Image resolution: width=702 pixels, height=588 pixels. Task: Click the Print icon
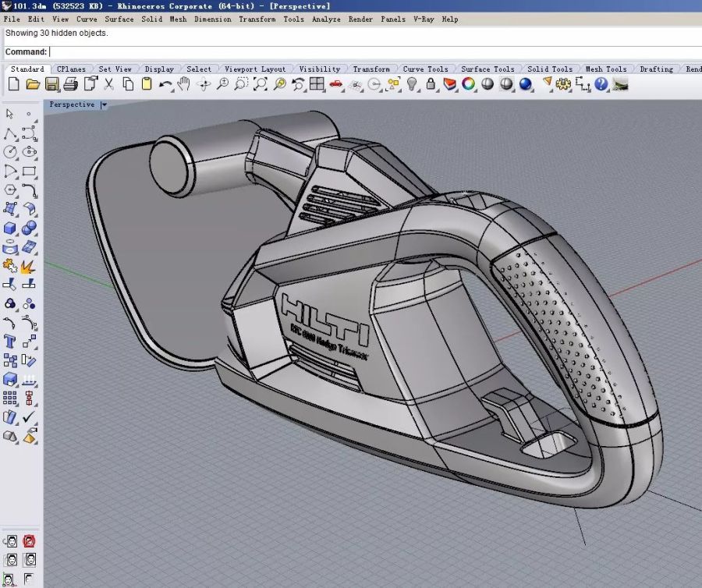pos(70,84)
